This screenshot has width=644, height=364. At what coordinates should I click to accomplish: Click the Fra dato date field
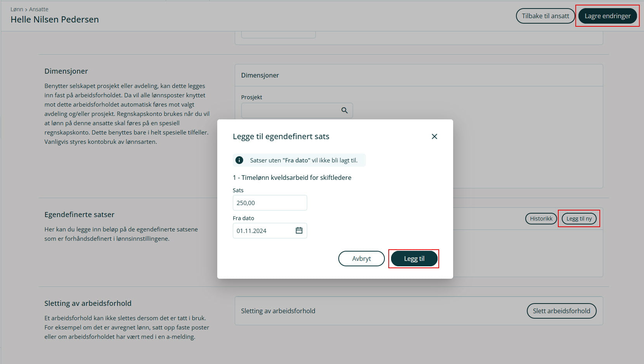(263, 231)
